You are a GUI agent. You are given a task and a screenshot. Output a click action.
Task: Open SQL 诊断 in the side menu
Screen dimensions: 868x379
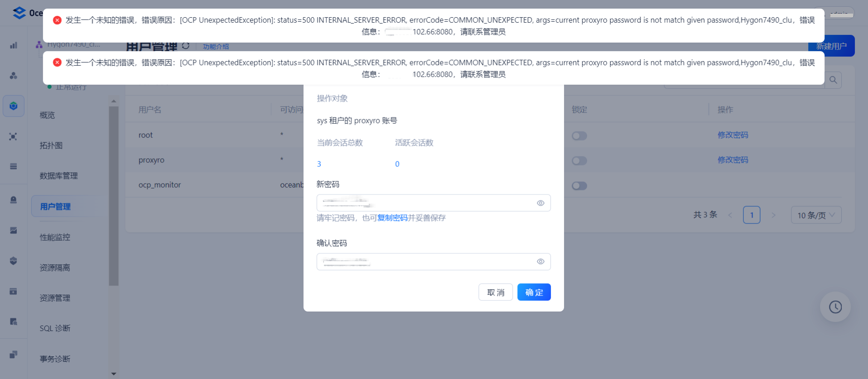pos(55,328)
